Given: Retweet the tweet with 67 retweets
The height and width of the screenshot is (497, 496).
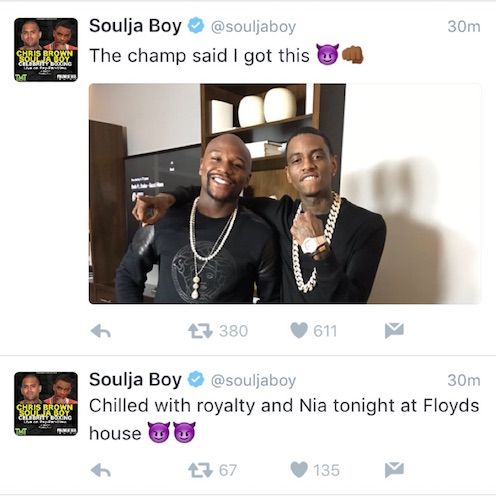Looking at the screenshot, I should 200,471.
